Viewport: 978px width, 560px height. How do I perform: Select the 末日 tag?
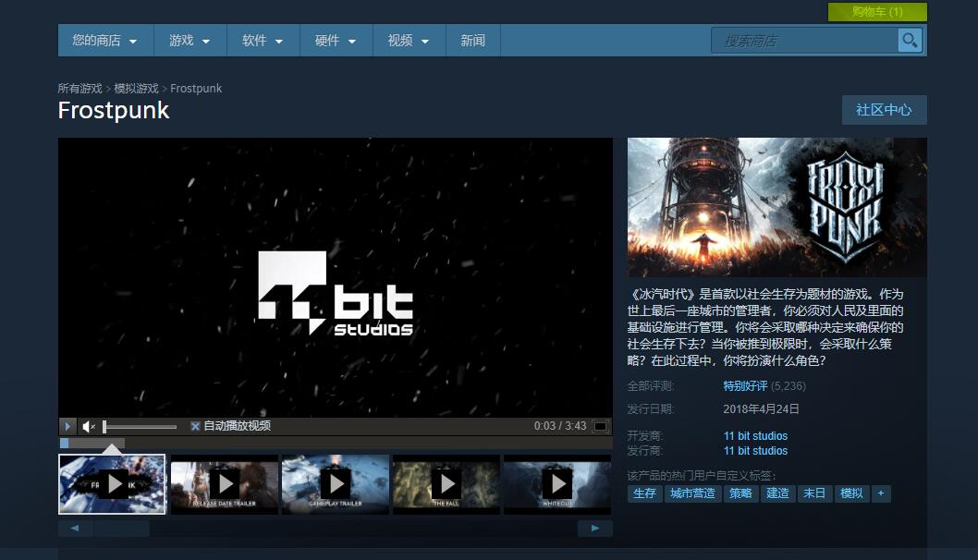pos(814,493)
